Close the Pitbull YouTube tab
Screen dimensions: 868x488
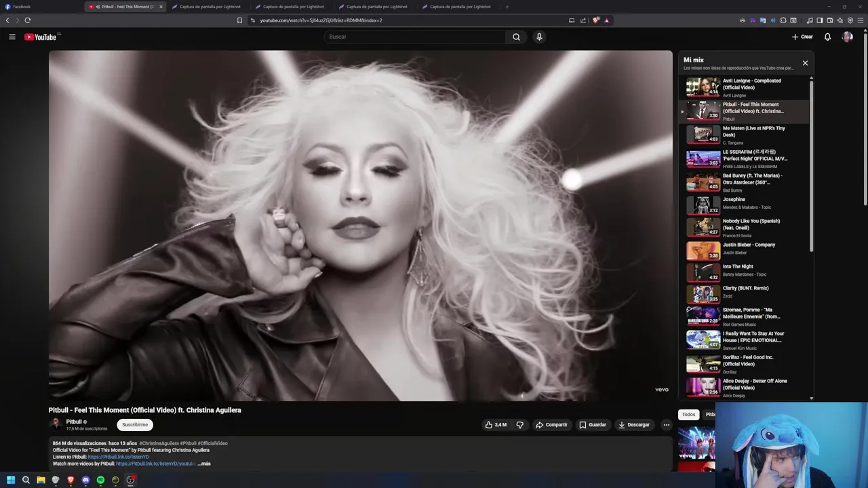tap(161, 7)
